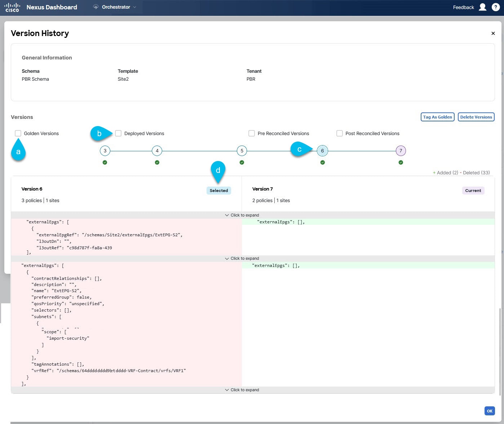
Task: Click green check status under version 6
Action: tap(323, 162)
